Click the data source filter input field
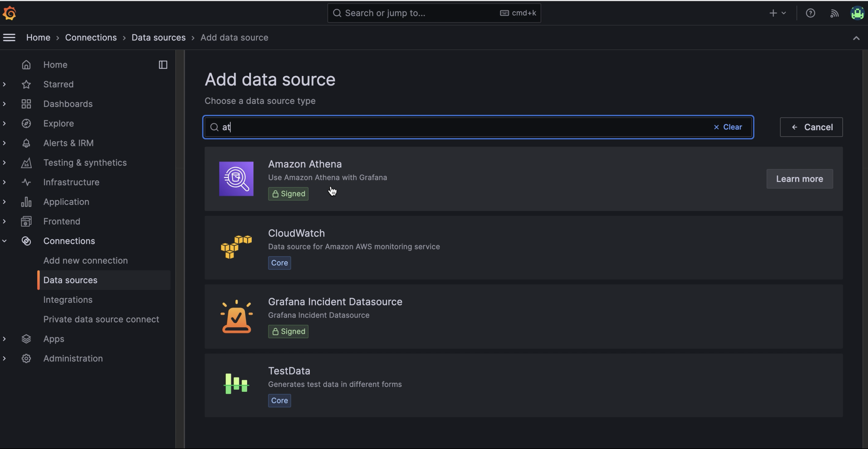 [478, 127]
